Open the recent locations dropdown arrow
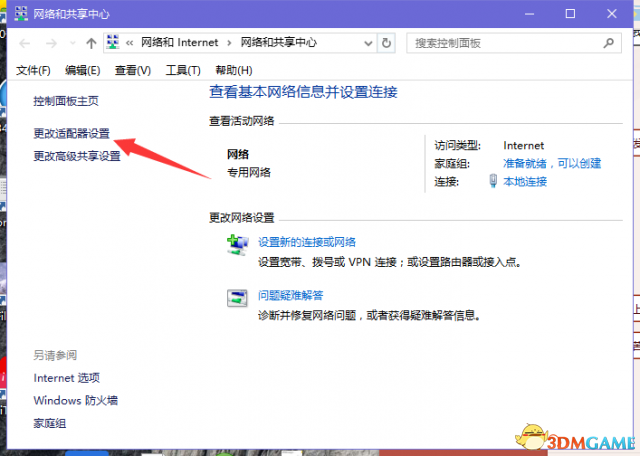This screenshot has width=640, height=456. click(x=72, y=43)
